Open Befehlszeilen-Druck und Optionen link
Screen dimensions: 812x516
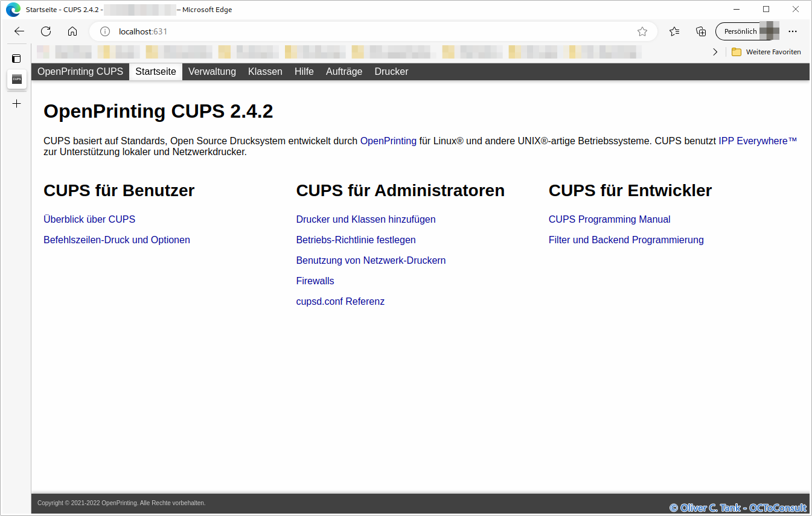(x=117, y=240)
